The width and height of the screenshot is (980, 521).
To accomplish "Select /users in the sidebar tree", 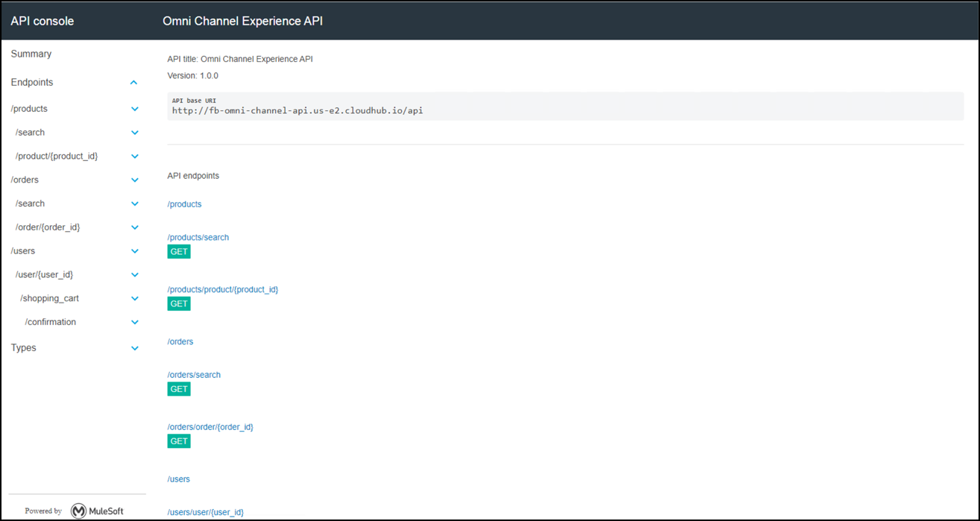I will 23,251.
